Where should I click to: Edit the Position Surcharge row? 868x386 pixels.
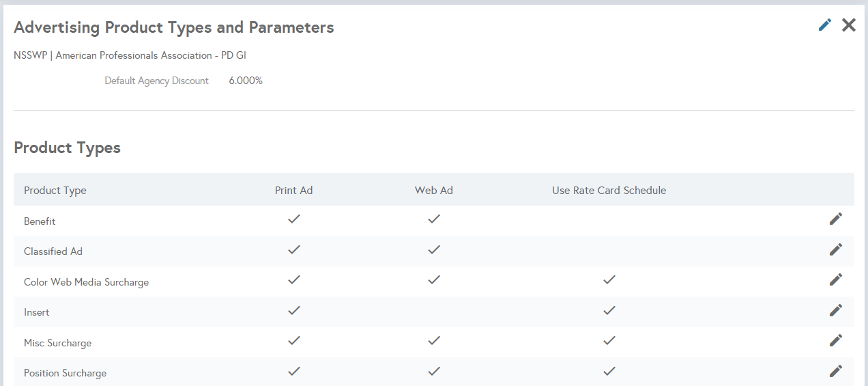836,371
